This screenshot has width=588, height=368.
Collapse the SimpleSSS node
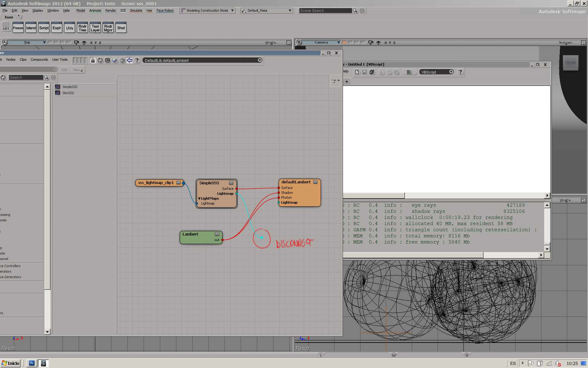tap(231, 183)
